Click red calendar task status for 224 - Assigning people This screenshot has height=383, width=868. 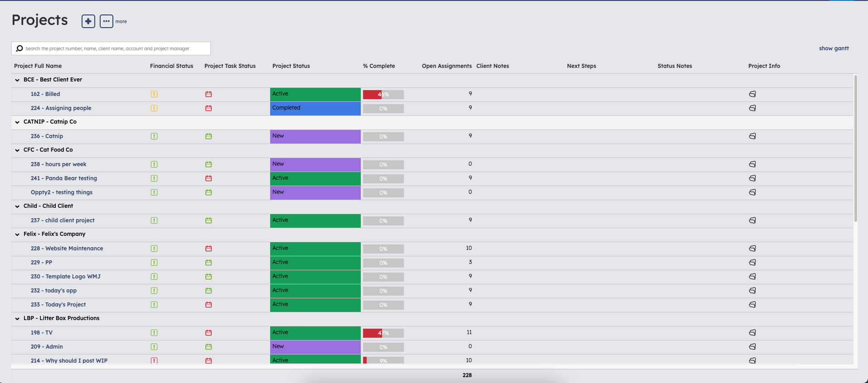(x=209, y=108)
